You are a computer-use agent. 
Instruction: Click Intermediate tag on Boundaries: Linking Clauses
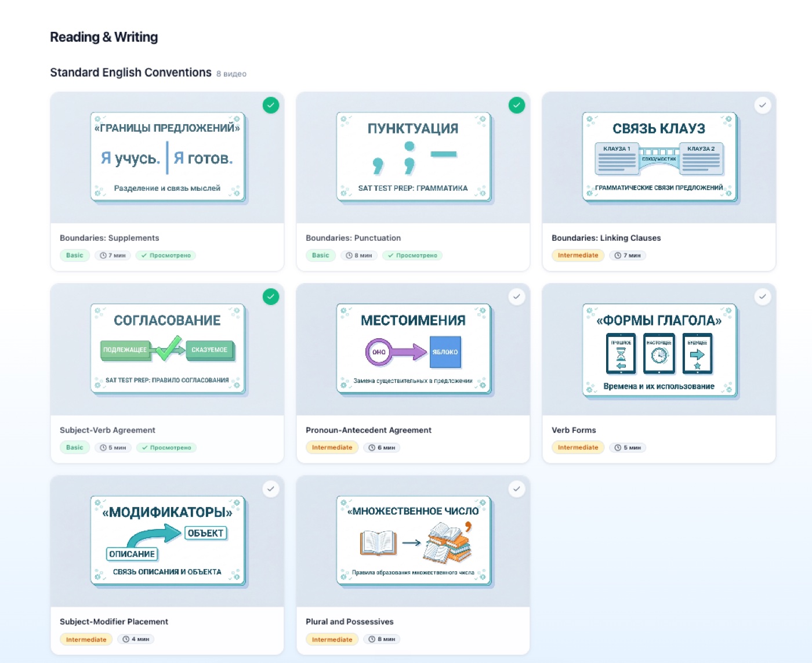click(578, 255)
